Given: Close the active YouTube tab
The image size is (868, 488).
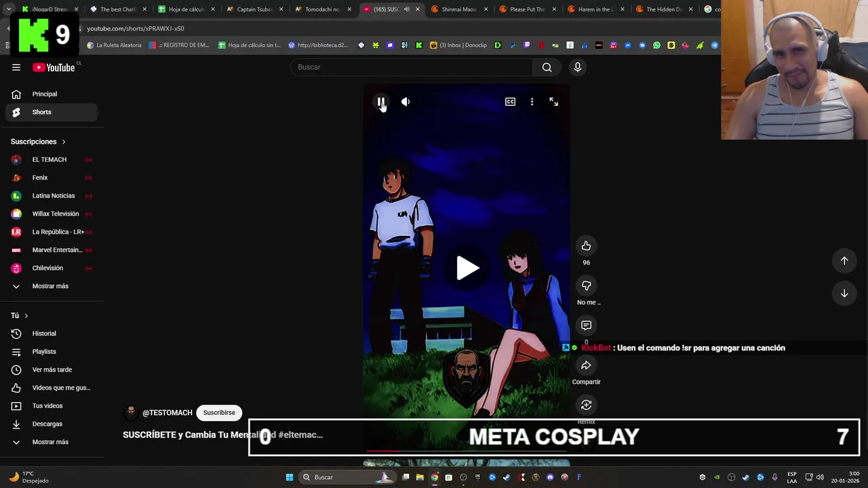Looking at the screenshot, I should coord(417,9).
